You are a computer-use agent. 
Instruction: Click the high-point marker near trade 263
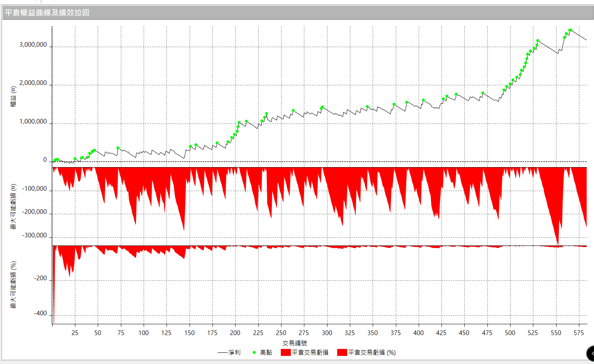pos(293,110)
